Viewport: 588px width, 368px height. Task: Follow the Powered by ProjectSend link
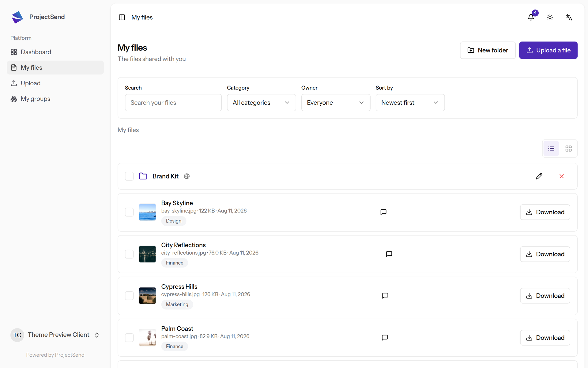[55, 355]
